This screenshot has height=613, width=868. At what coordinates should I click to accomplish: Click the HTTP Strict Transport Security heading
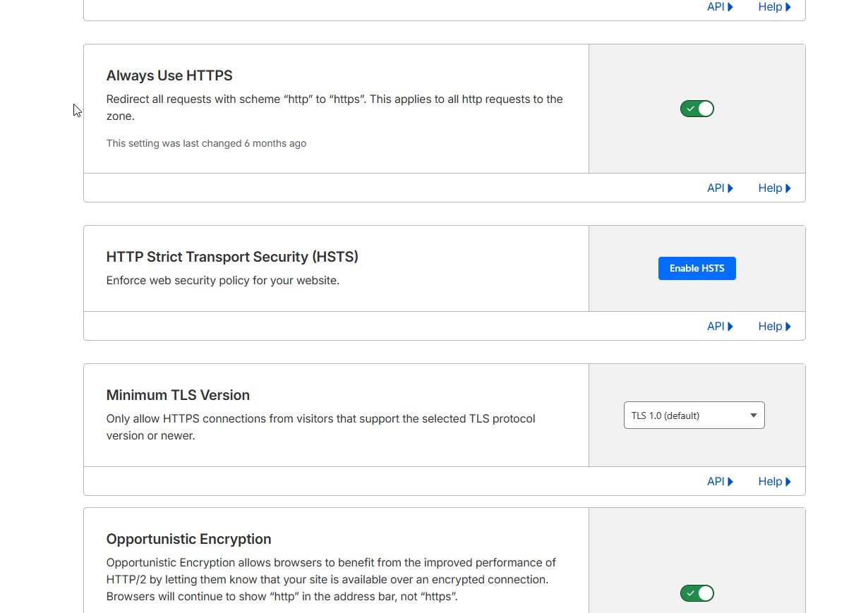pyautogui.click(x=232, y=257)
